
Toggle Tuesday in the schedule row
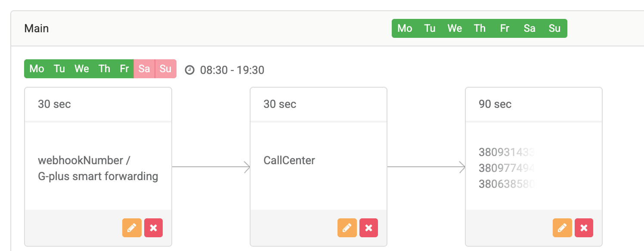tap(59, 69)
